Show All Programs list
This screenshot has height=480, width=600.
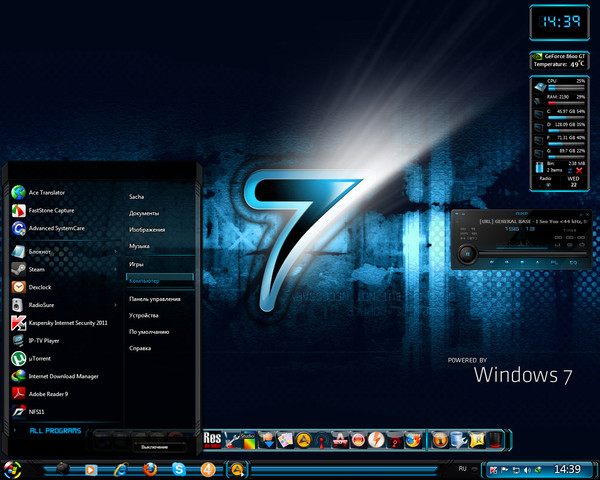[x=55, y=431]
